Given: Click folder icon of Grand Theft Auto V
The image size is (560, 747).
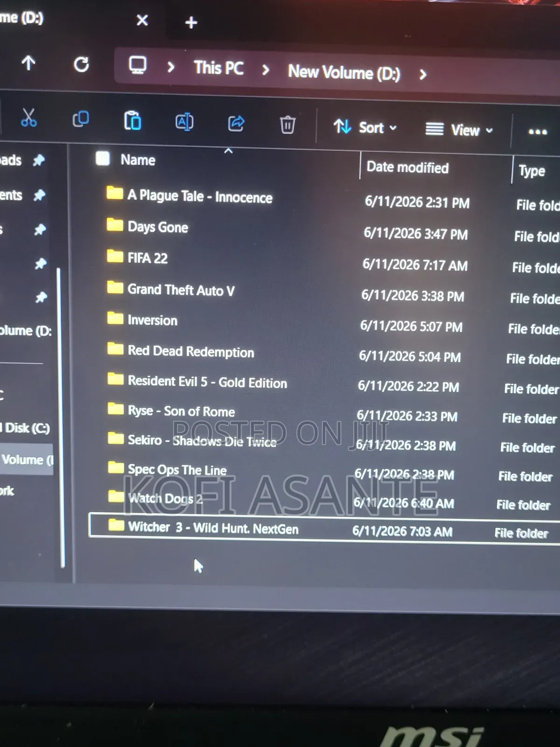Looking at the screenshot, I should (115, 287).
